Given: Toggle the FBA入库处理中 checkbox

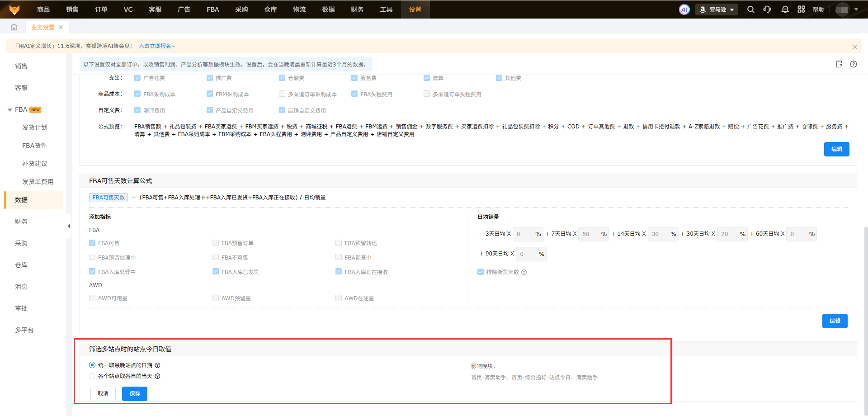Looking at the screenshot, I should coord(92,272).
